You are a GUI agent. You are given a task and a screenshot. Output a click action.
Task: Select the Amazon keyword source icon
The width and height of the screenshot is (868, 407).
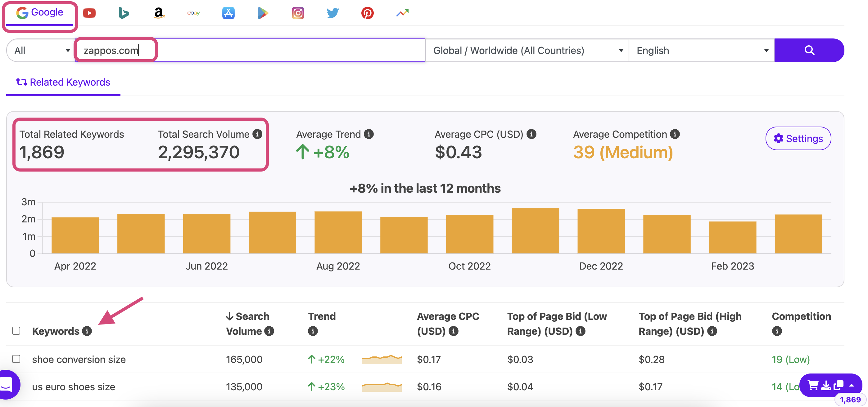[159, 13]
